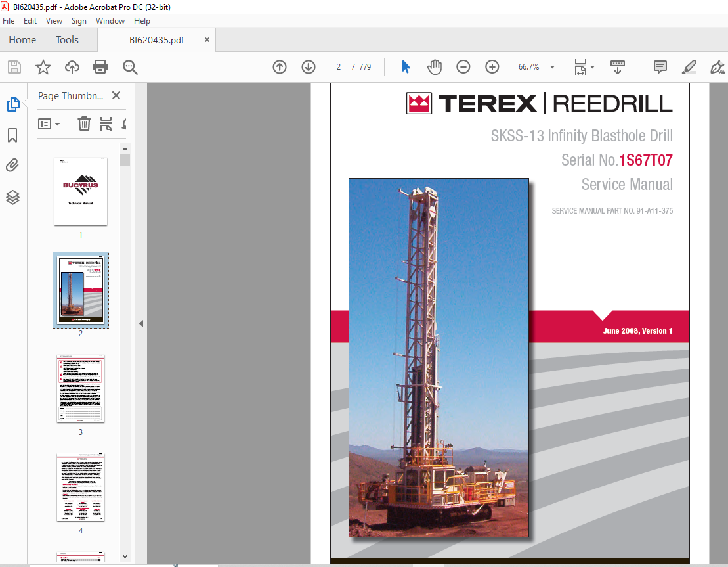Open the View menu

54,21
